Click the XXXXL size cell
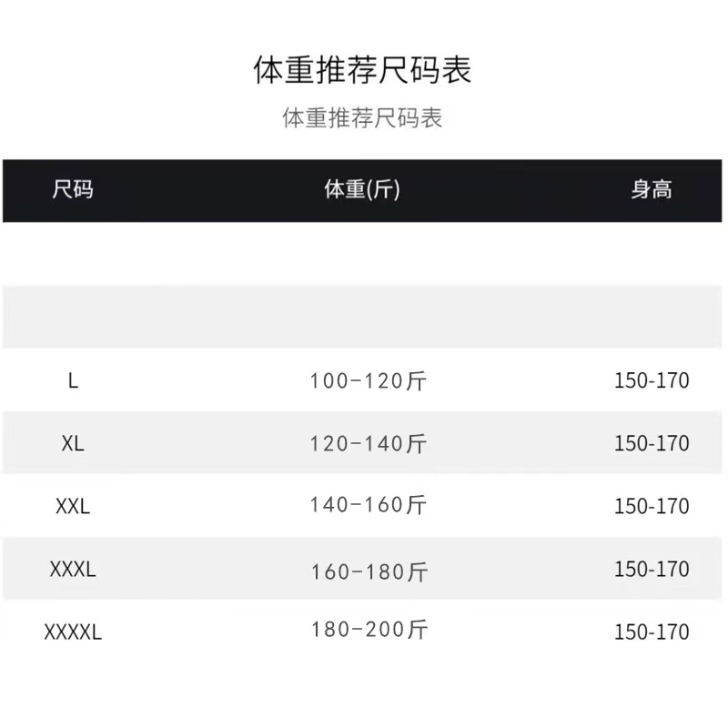 [x=73, y=632]
